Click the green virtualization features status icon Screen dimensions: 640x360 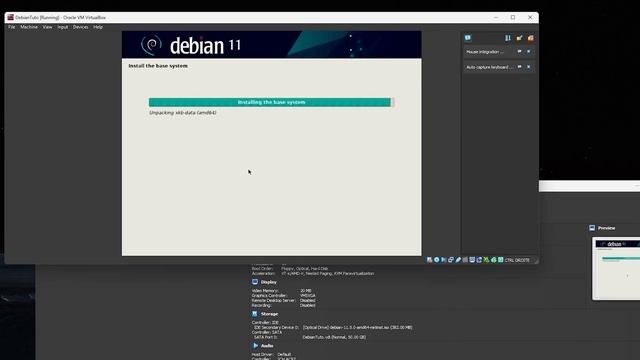point(486,260)
